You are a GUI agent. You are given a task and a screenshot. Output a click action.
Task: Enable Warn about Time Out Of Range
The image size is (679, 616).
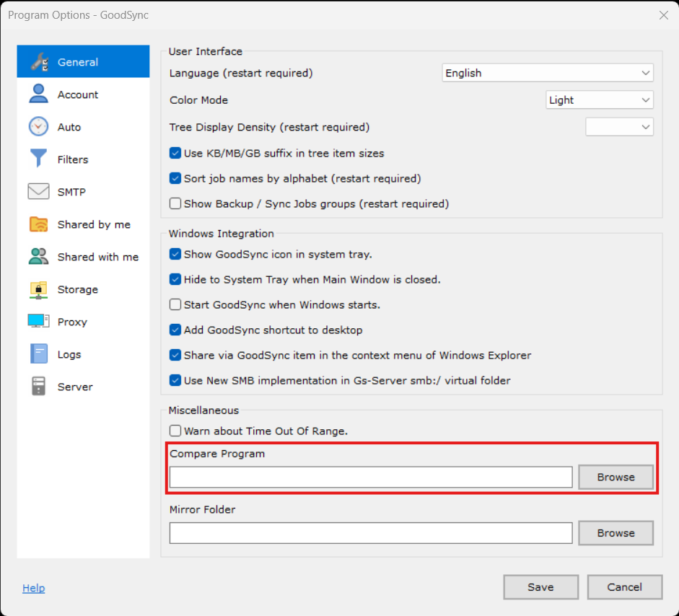175,431
